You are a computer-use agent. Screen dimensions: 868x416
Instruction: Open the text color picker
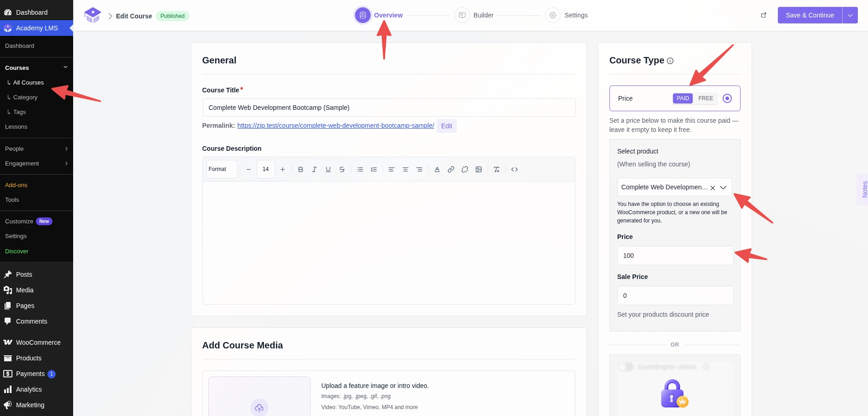pos(437,170)
